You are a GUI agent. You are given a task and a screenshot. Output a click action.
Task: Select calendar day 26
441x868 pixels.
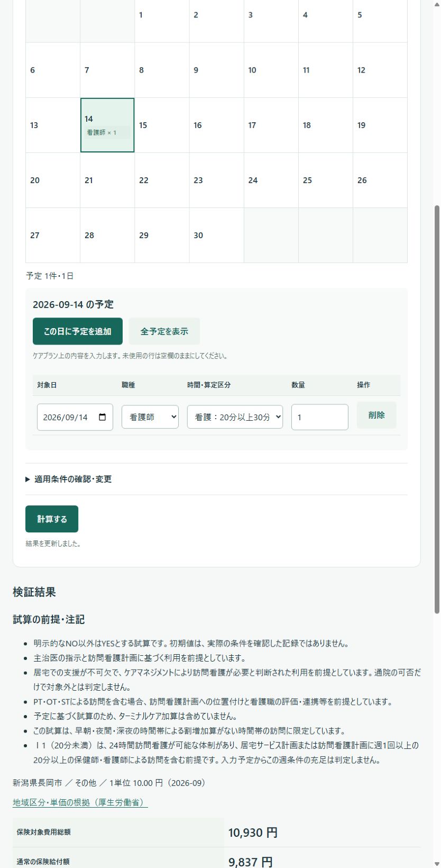click(x=380, y=180)
